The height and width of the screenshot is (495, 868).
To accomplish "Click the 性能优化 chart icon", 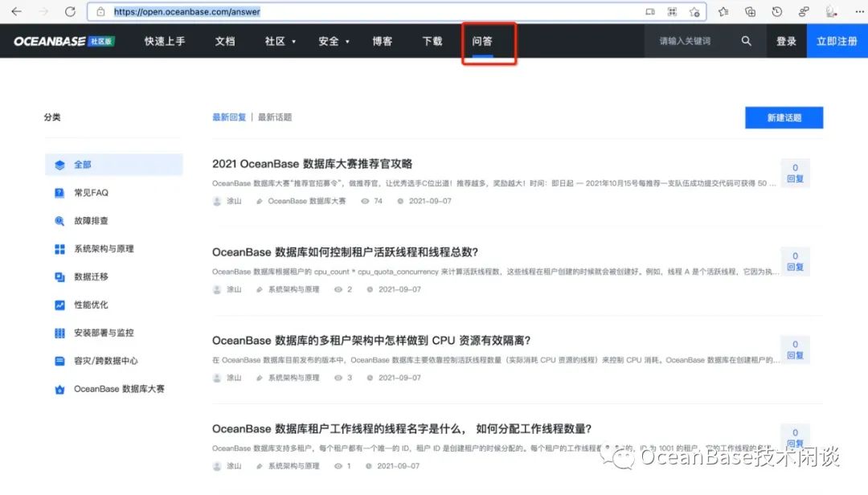I will (x=59, y=305).
